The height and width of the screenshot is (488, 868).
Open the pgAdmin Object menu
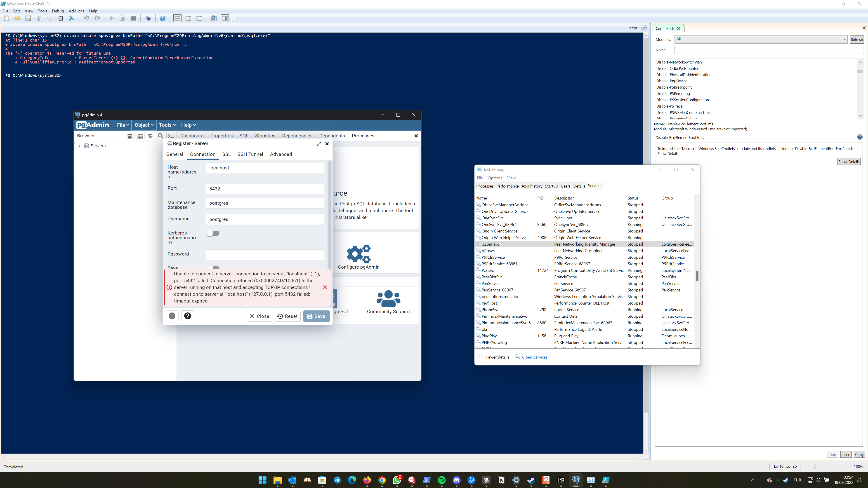[144, 125]
